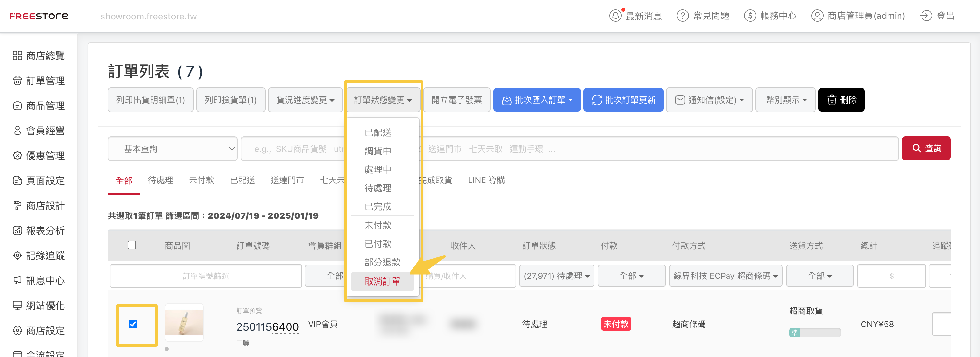
Task: Open the 基本查詢 select box
Action: point(173,149)
